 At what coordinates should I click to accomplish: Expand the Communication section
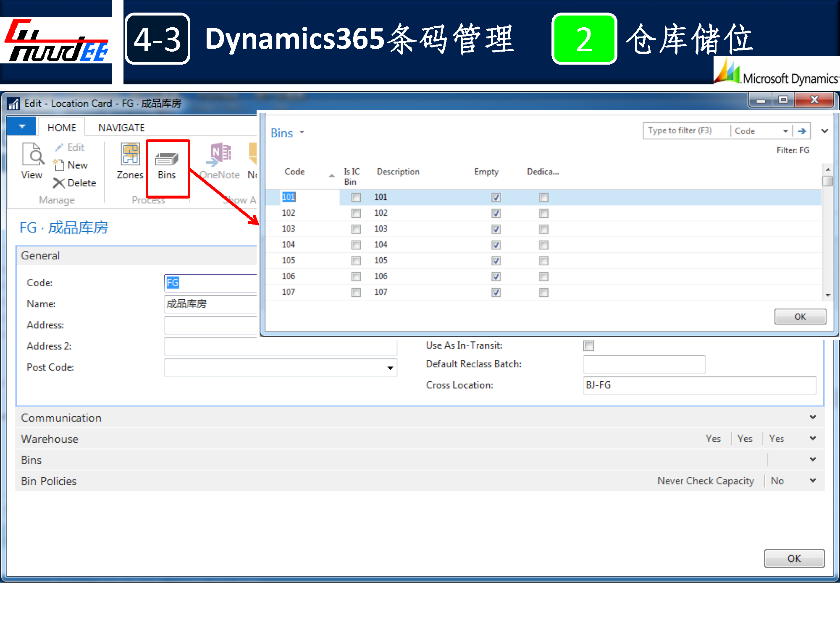tap(812, 417)
